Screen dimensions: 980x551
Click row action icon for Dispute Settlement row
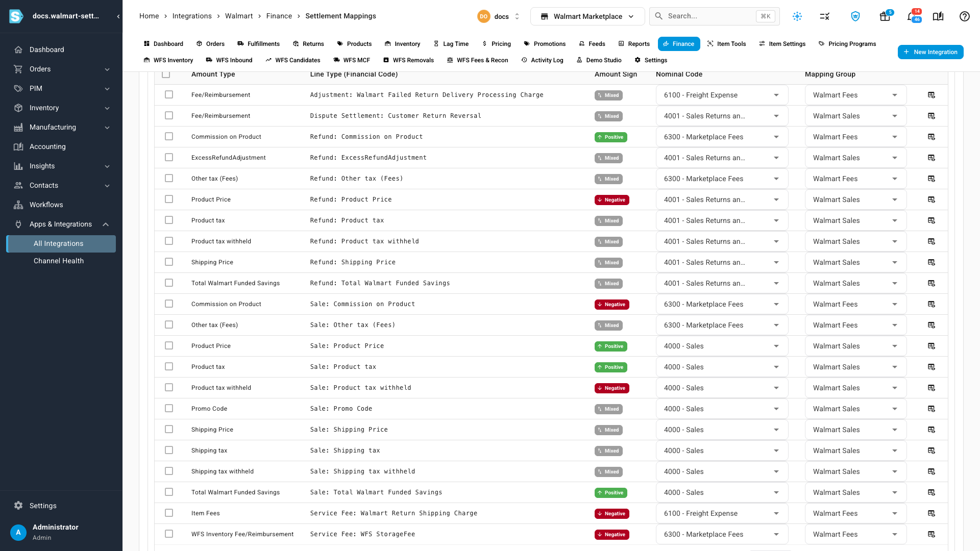[932, 116]
